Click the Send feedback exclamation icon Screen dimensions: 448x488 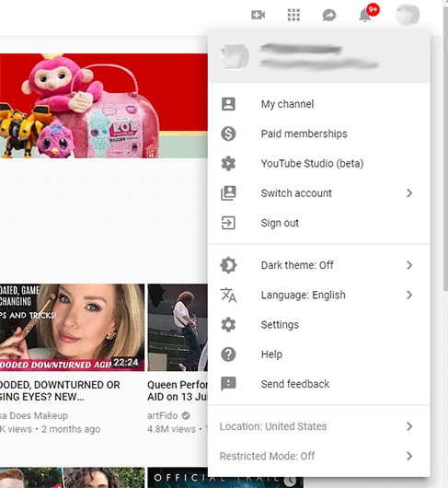point(228,384)
